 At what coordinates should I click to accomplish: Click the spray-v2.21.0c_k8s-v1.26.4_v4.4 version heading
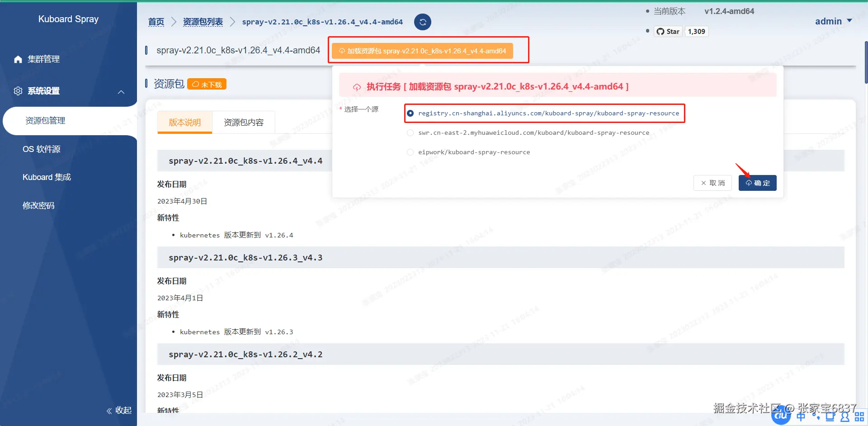pos(245,161)
